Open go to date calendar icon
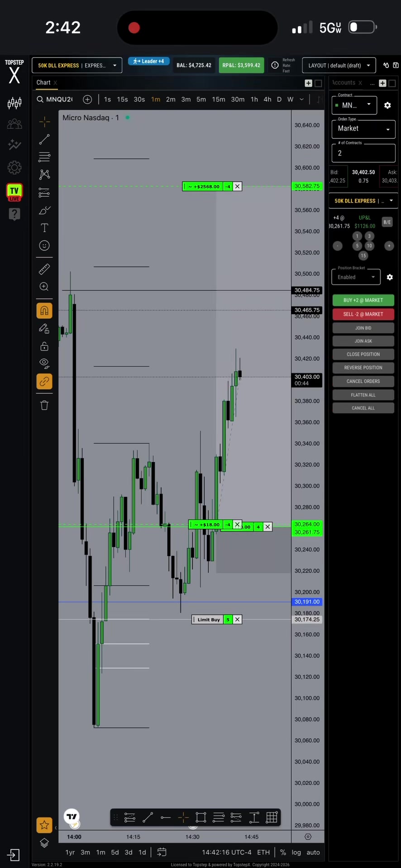Image resolution: width=401 pixels, height=868 pixels. [162, 852]
